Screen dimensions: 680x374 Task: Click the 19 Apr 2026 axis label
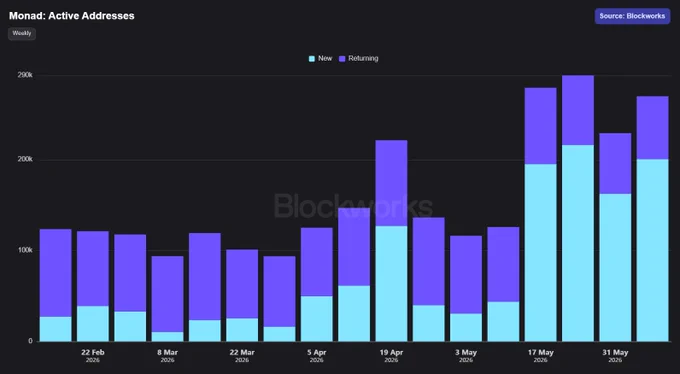(x=391, y=356)
